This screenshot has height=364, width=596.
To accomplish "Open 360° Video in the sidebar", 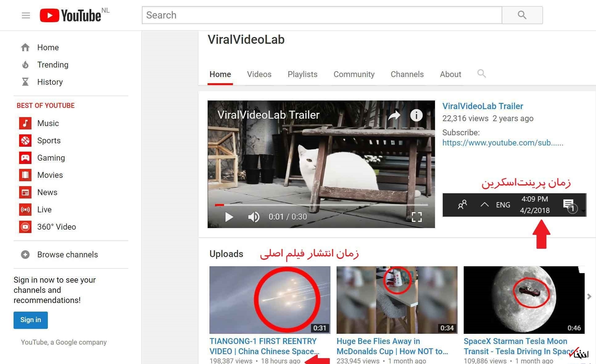I will (x=56, y=227).
